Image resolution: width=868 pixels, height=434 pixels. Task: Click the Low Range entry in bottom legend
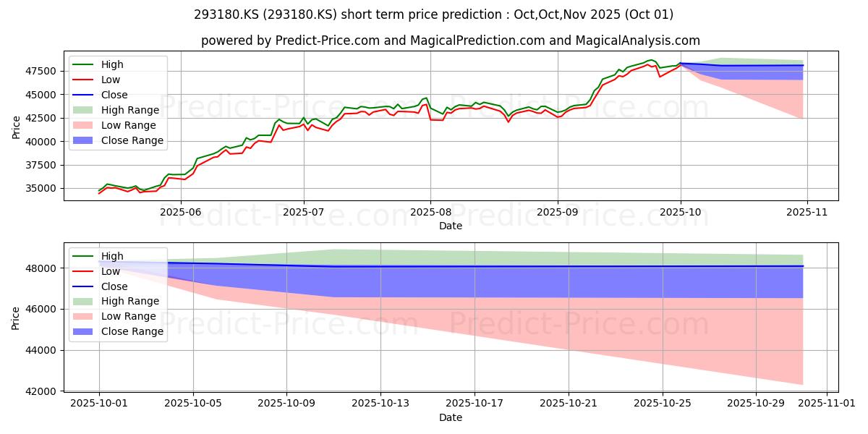click(x=116, y=316)
